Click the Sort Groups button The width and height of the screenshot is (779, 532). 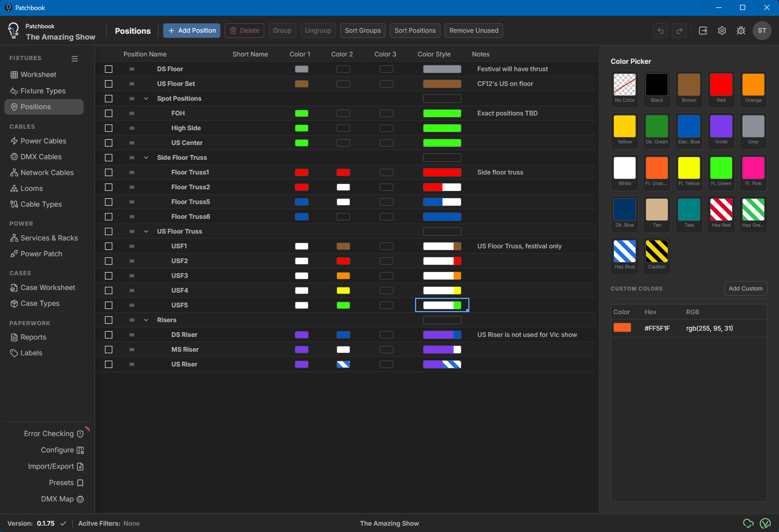(x=363, y=31)
